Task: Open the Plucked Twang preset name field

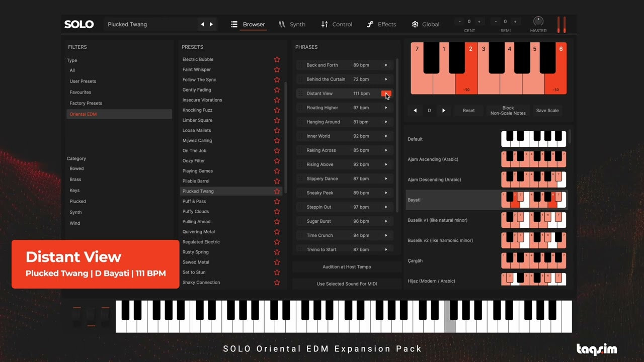Action: [151, 24]
